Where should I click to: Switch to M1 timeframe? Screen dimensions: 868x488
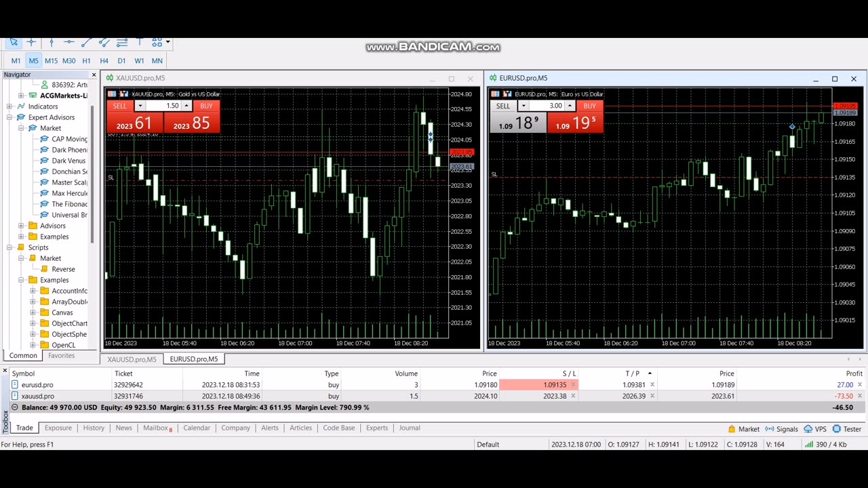tap(16, 61)
